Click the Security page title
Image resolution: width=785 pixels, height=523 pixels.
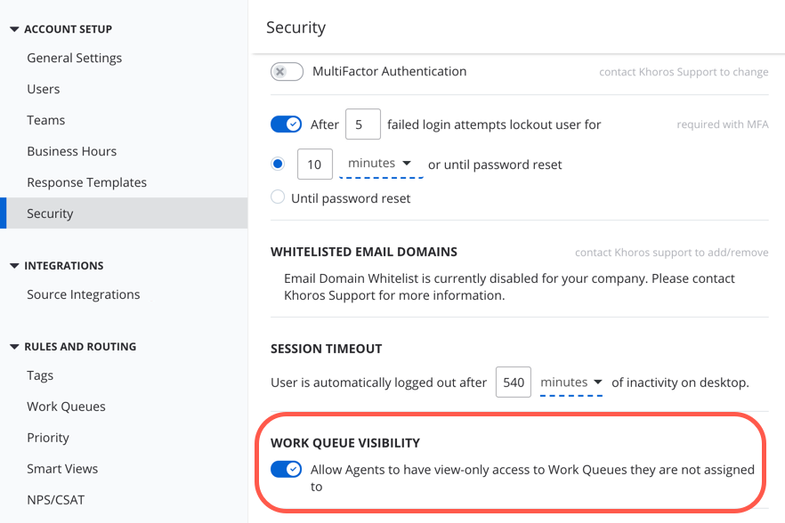296,28
